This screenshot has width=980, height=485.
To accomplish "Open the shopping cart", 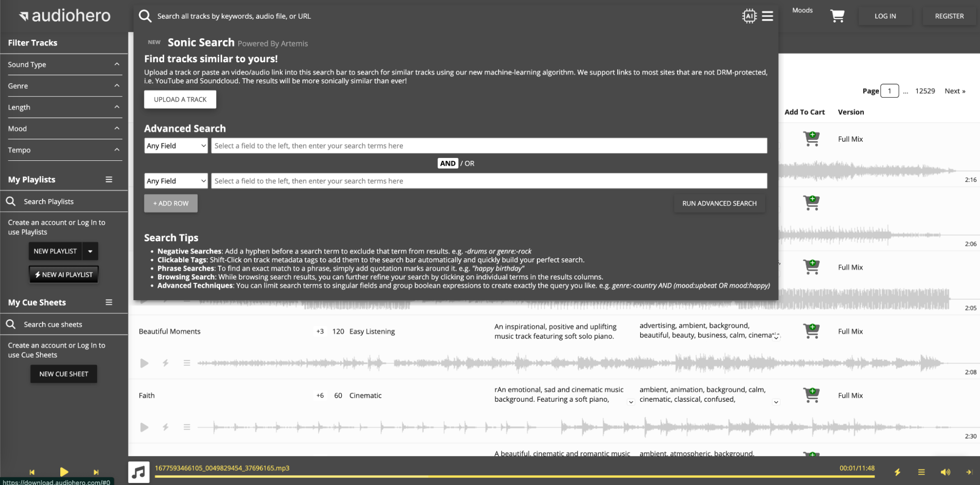I will (837, 16).
